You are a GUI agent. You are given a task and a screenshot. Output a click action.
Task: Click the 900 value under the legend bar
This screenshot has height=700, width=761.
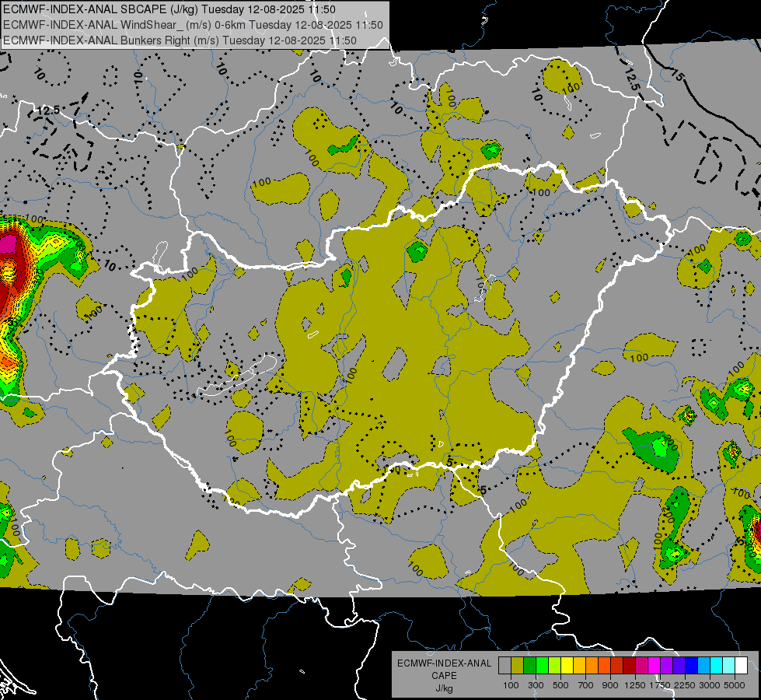click(x=610, y=685)
